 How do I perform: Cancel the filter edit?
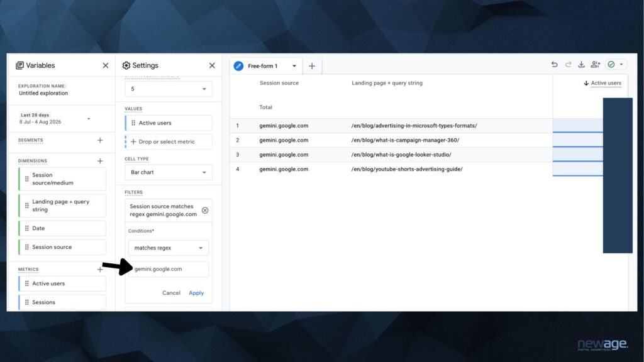tap(171, 293)
